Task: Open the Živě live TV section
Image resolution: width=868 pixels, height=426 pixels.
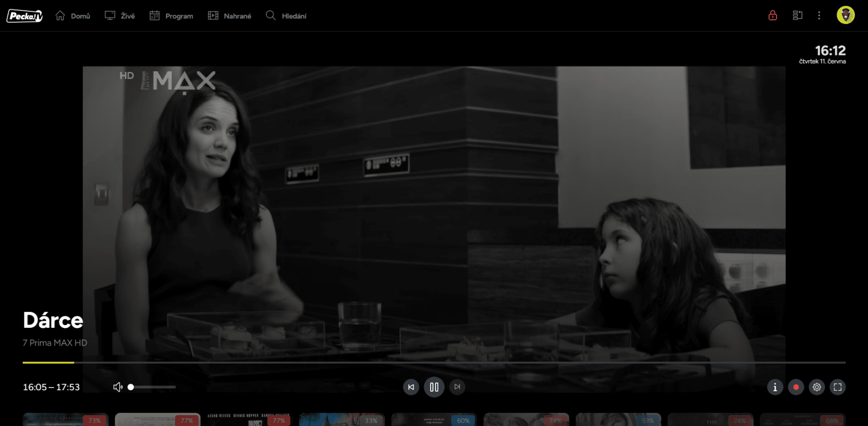Action: point(120,16)
